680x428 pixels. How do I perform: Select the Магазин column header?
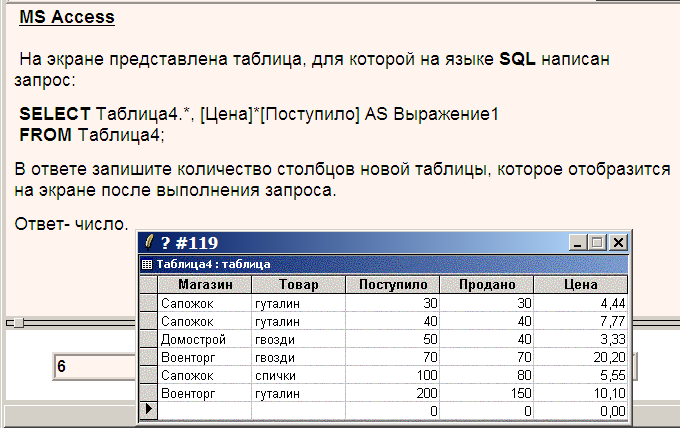[205, 284]
